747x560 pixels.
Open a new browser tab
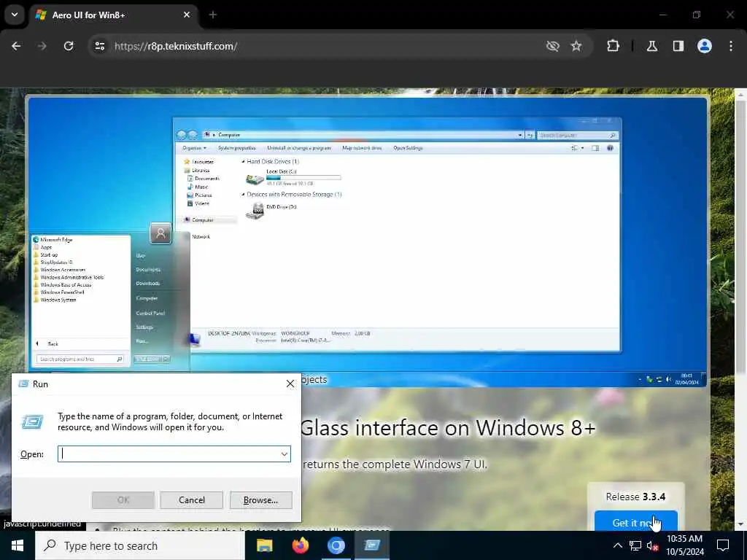click(213, 15)
